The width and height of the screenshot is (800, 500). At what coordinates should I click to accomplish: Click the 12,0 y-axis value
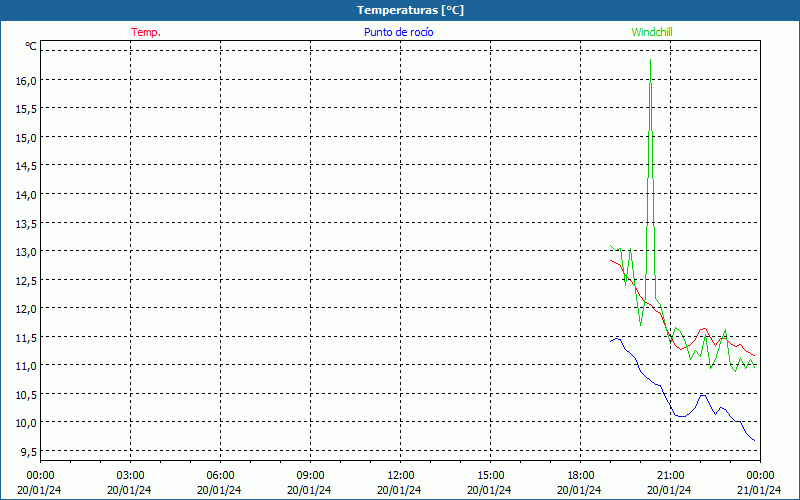click(26, 309)
